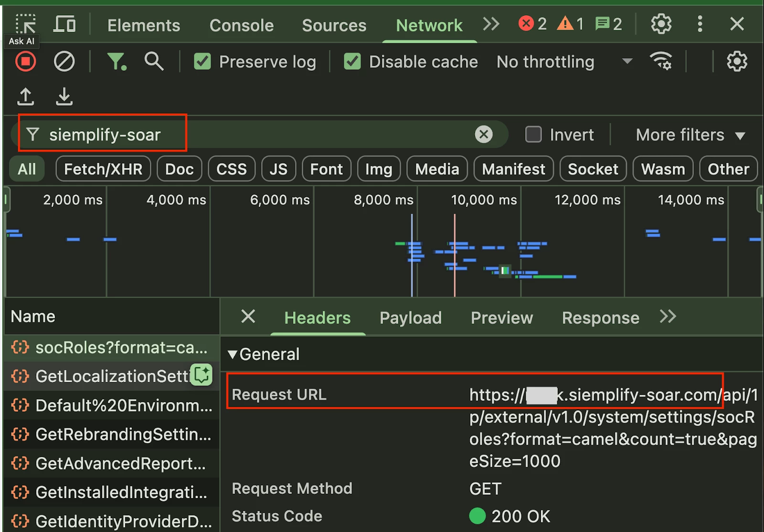Open the Response tab

coord(601,318)
